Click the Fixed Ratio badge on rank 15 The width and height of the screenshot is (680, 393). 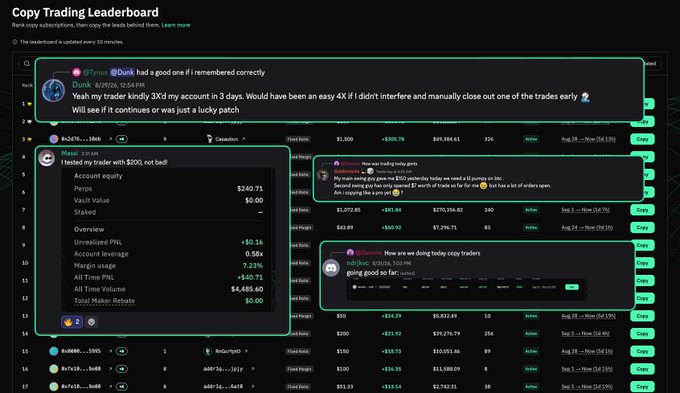point(298,351)
